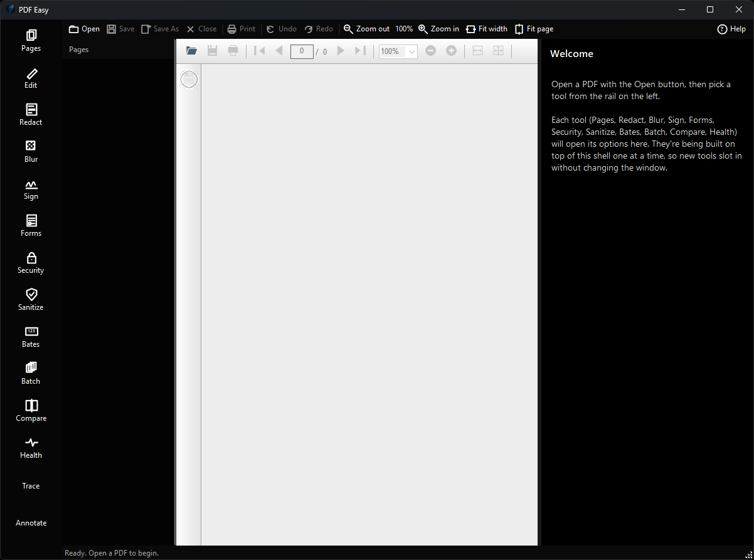
Task: Select the Annotate tool in rail
Action: pos(31,522)
